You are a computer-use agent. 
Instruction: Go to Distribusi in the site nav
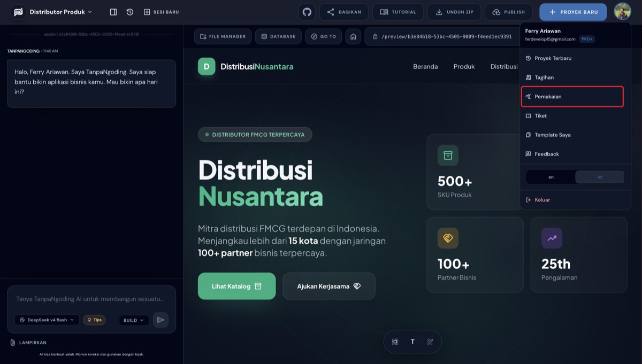click(504, 66)
